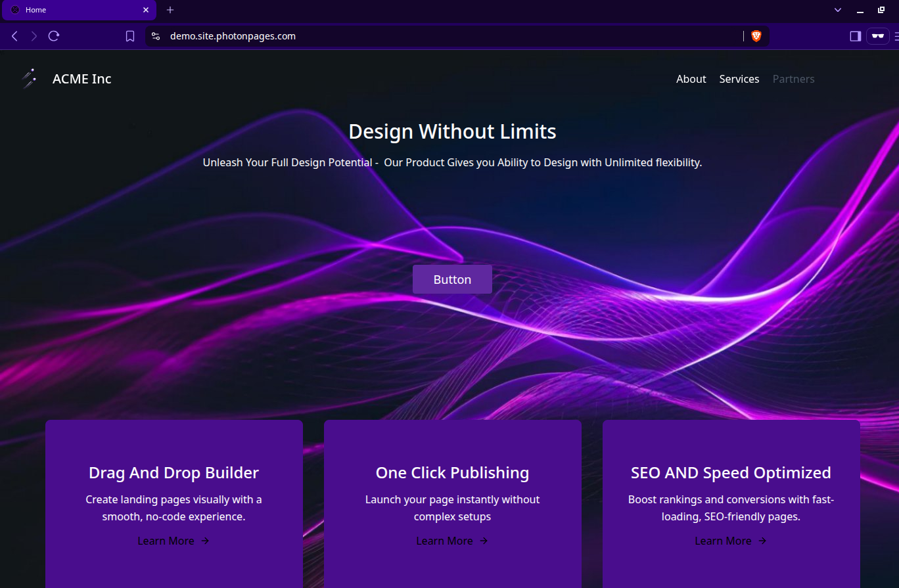Image resolution: width=899 pixels, height=588 pixels.
Task: Click the back navigation arrow
Action: (x=14, y=36)
